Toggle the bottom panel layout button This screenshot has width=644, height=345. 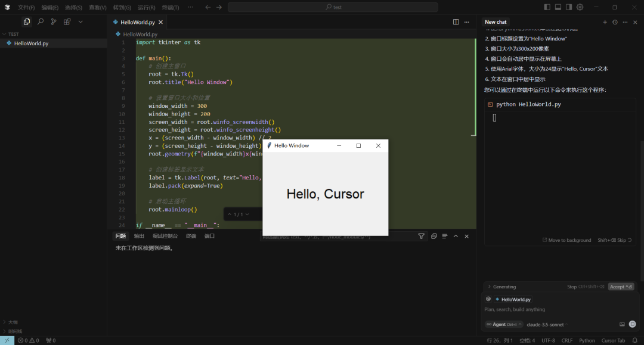point(558,7)
